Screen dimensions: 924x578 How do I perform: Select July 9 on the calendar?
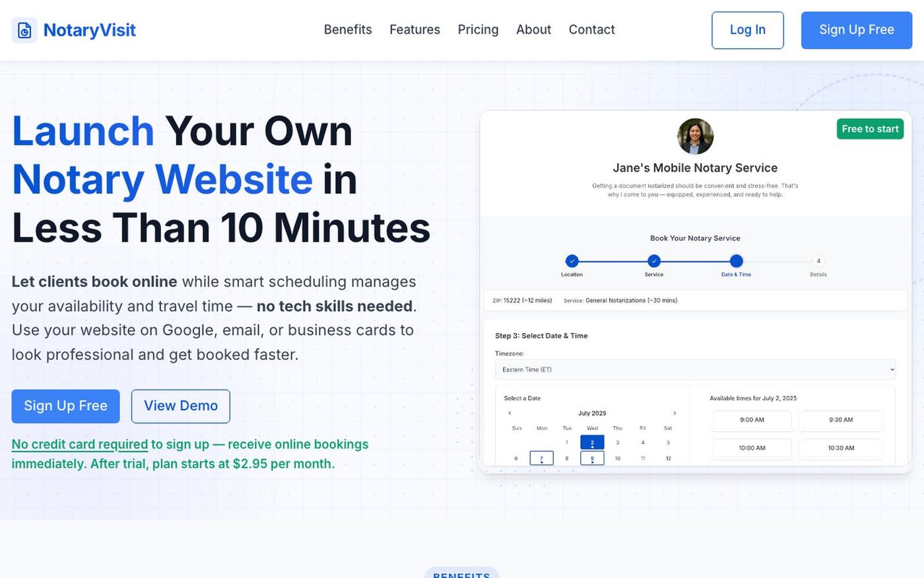coord(592,458)
